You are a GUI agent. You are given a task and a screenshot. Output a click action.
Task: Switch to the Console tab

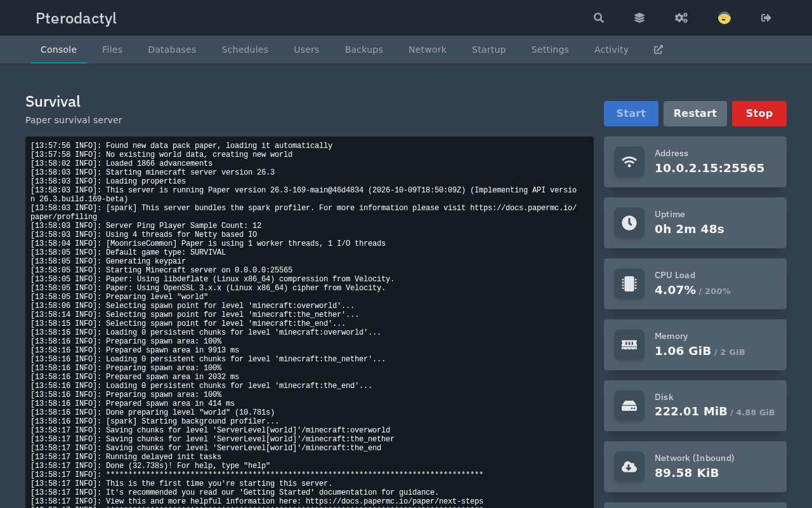tap(58, 50)
